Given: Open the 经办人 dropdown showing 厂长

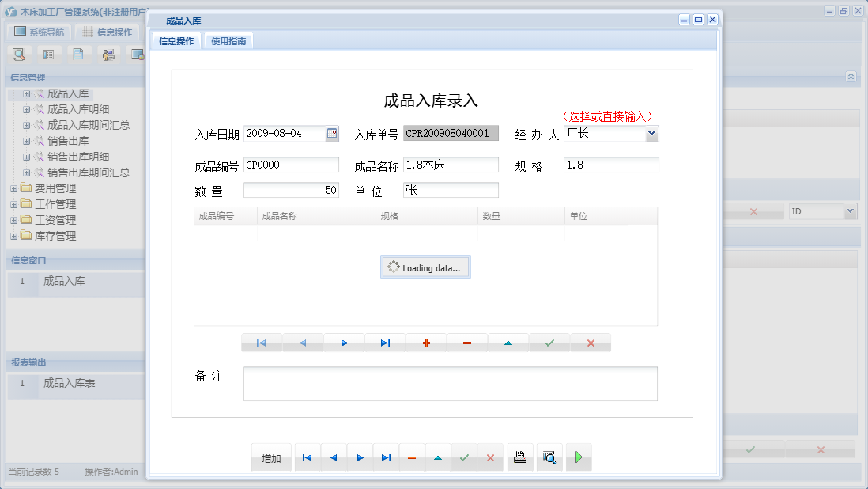Looking at the screenshot, I should click(x=652, y=133).
